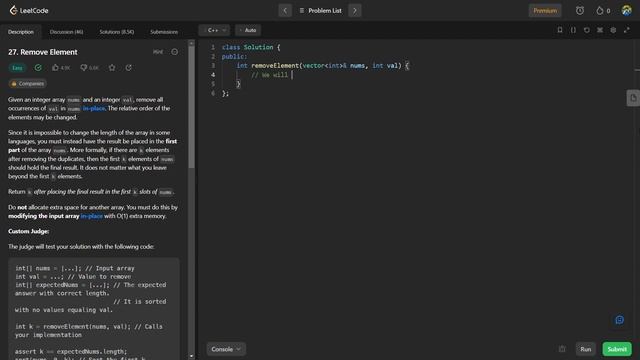Switch to the Submissions tab
This screenshot has width=640, height=360.
[x=164, y=32]
